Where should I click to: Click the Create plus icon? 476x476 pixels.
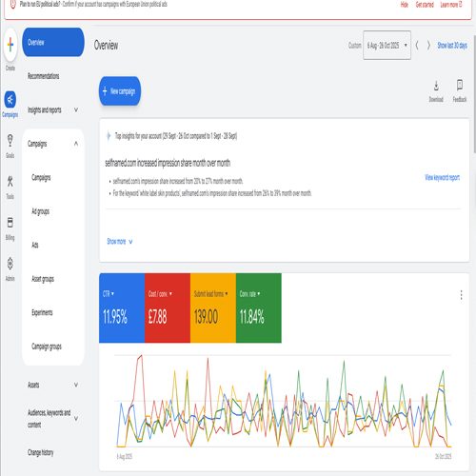point(10,45)
